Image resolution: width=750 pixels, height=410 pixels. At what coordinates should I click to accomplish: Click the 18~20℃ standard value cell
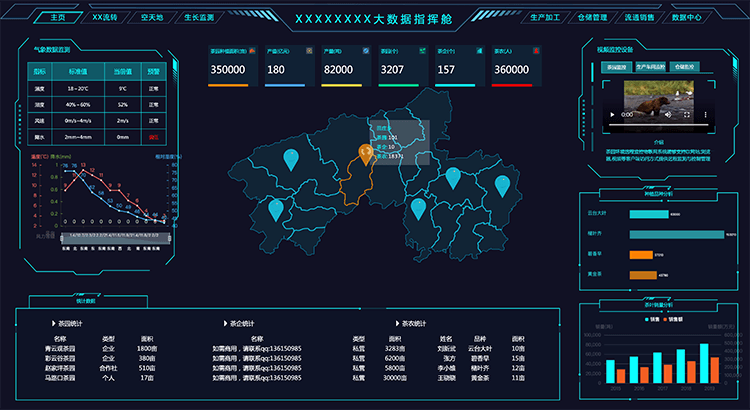coord(77,89)
